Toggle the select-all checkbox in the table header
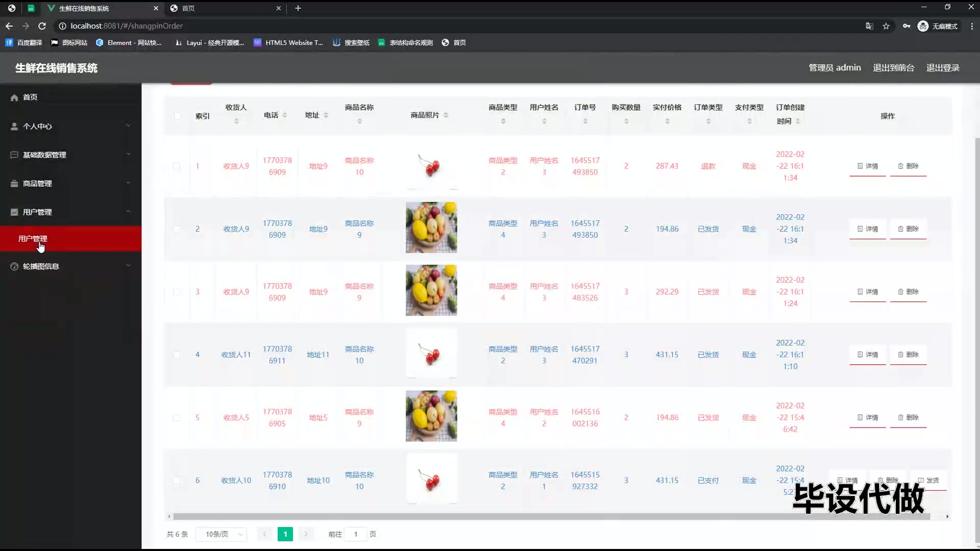This screenshot has height=551, width=980. (x=177, y=116)
